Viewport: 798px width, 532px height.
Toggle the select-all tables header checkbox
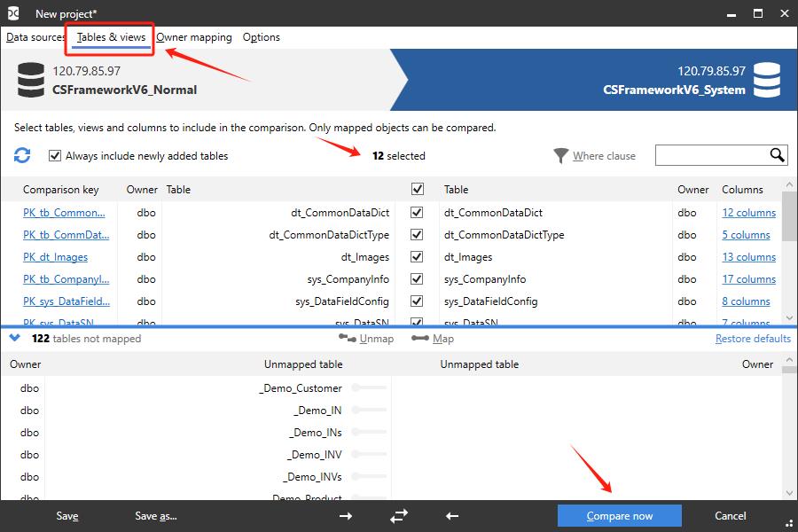(418, 189)
